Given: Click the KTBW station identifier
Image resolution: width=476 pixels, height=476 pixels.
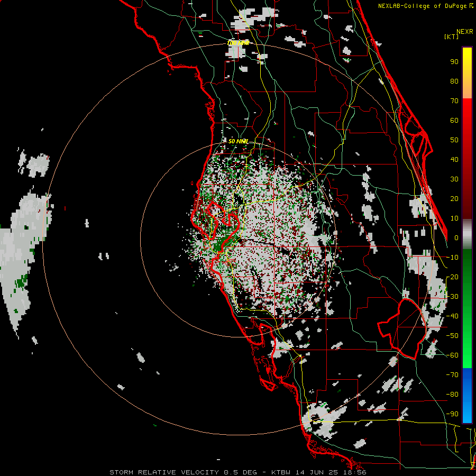Looking at the screenshot, I should click(281, 472).
